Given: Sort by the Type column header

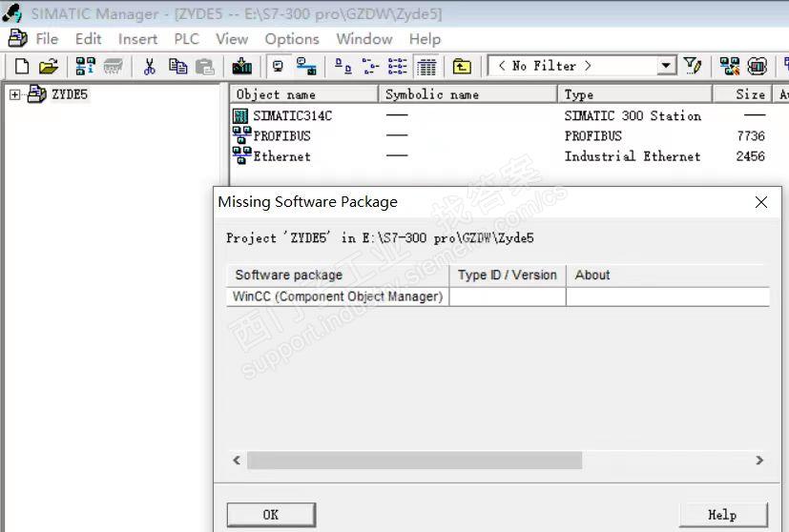Looking at the screenshot, I should coord(635,94).
